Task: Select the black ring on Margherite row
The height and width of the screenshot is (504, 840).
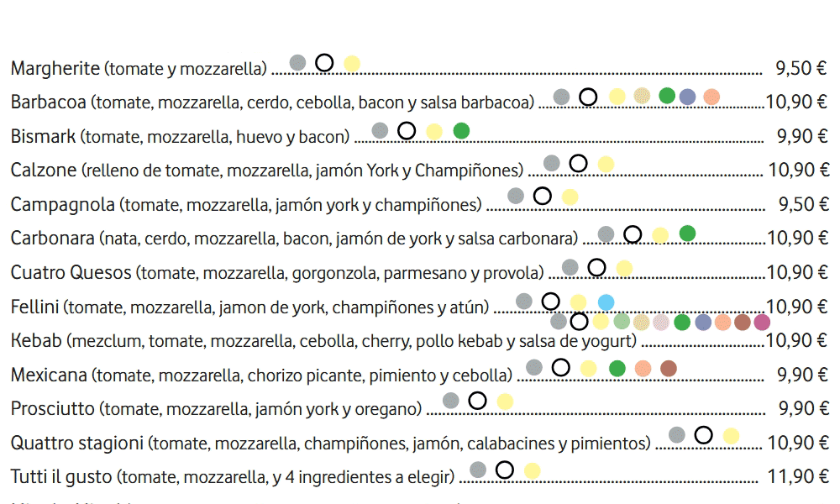Action: (324, 62)
